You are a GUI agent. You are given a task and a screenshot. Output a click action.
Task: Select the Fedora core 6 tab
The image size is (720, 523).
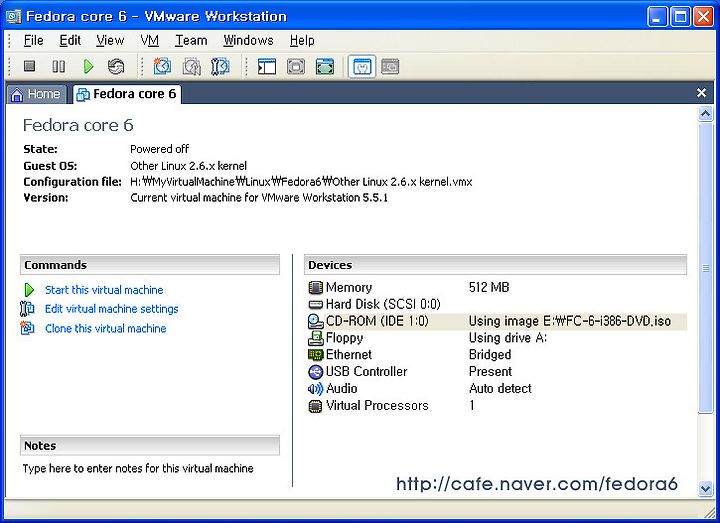(127, 94)
